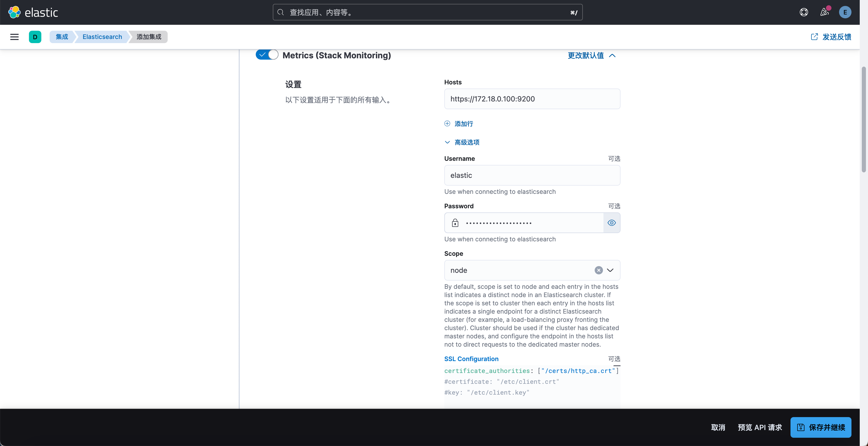868x446 pixels.
Task: Click the #certificate commented line
Action: (x=501, y=382)
